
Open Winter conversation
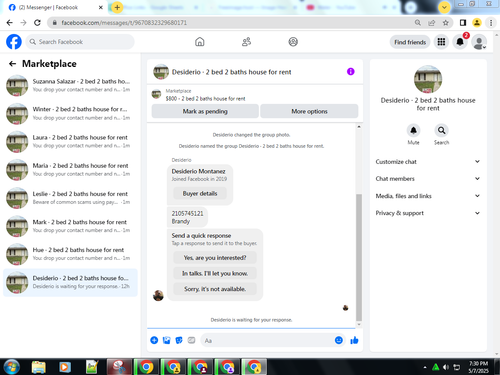click(70, 113)
